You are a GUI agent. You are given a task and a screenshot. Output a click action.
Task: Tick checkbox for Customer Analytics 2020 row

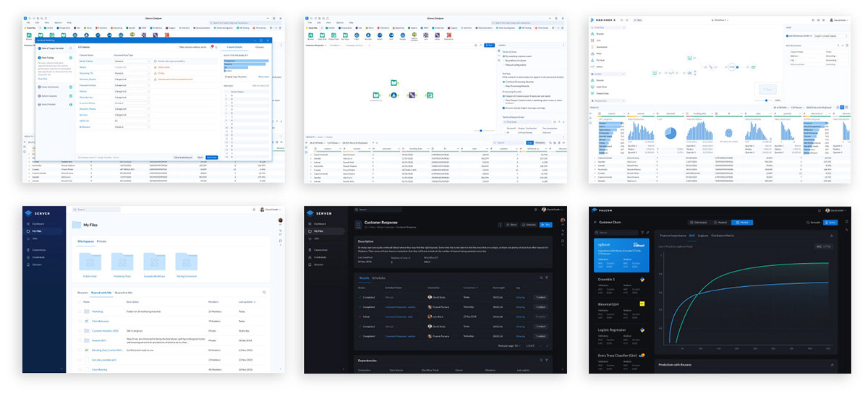80,331
